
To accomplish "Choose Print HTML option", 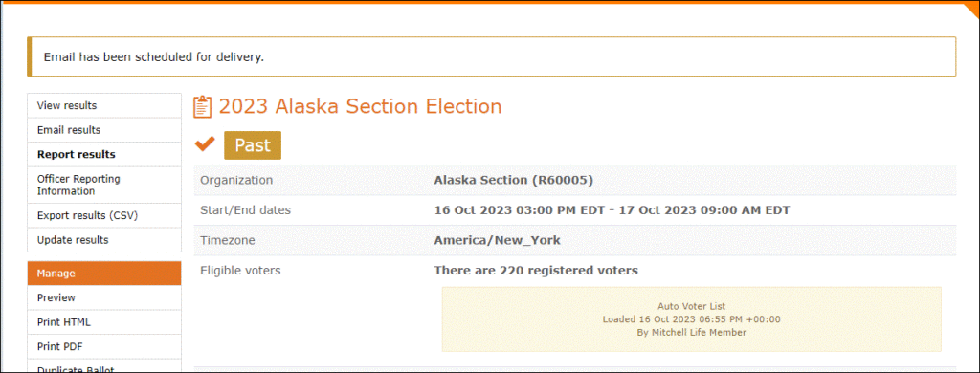I will [x=104, y=322].
